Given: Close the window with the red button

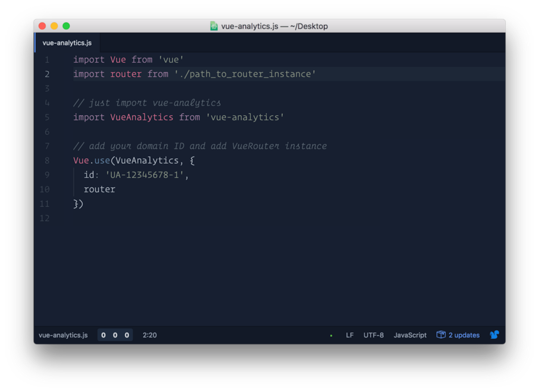Looking at the screenshot, I should [42, 26].
